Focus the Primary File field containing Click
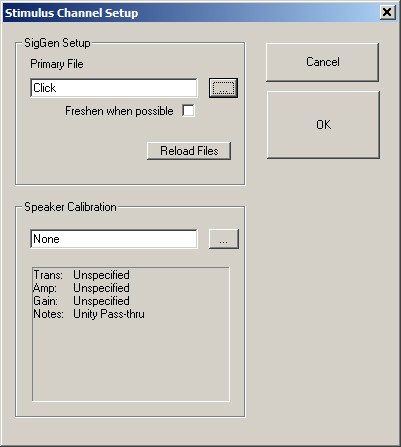 (x=114, y=88)
